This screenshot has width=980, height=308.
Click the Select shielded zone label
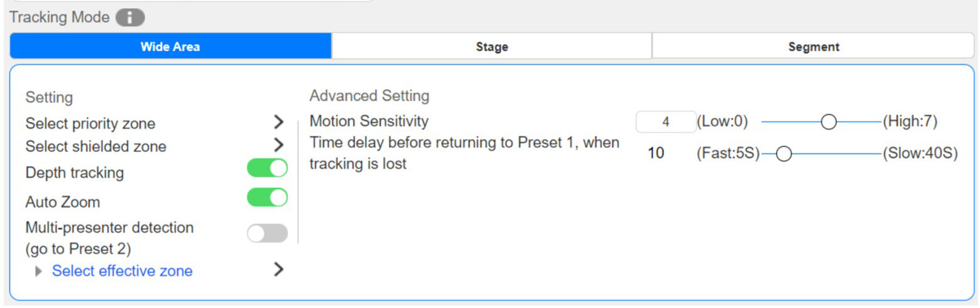point(96,146)
